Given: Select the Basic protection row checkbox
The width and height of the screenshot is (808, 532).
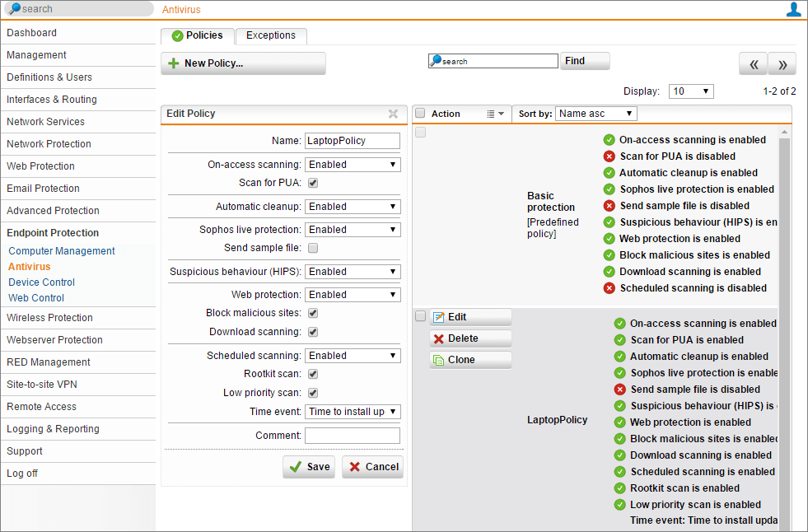Looking at the screenshot, I should (x=421, y=133).
